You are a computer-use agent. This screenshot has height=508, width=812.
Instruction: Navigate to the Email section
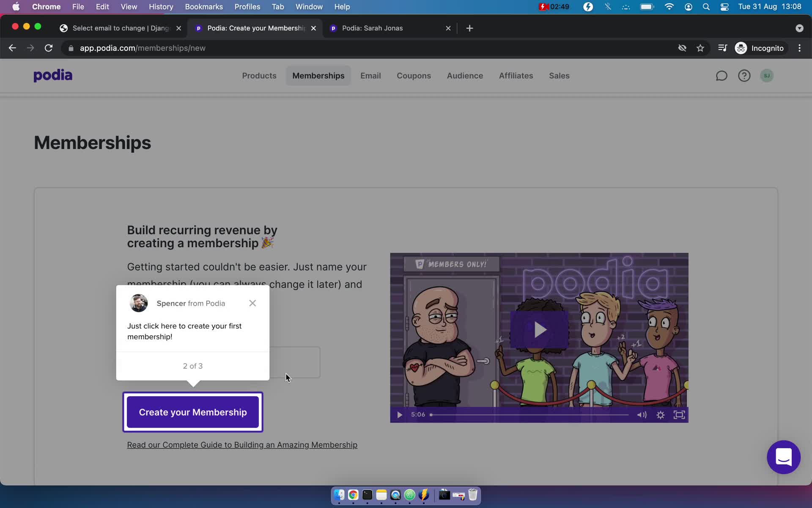pyautogui.click(x=370, y=75)
